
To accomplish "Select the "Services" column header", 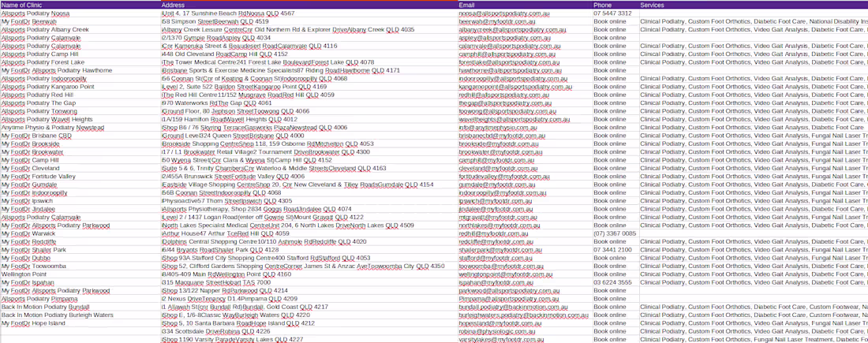I will click(x=754, y=5).
